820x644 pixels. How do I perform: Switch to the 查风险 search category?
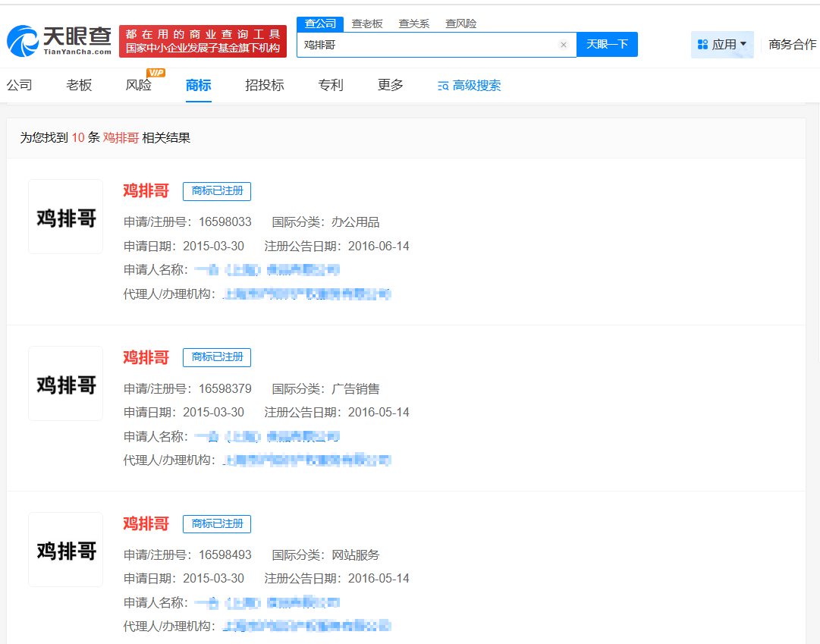460,24
